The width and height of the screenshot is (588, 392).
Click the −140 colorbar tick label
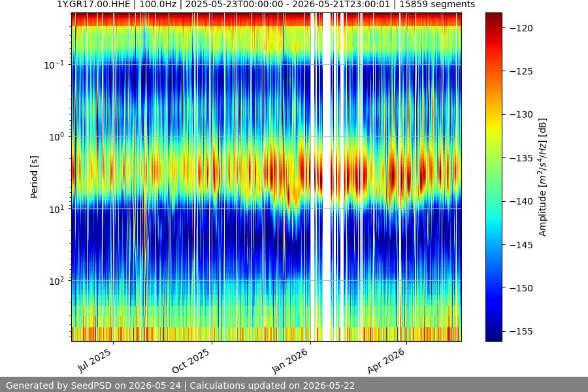(521, 201)
